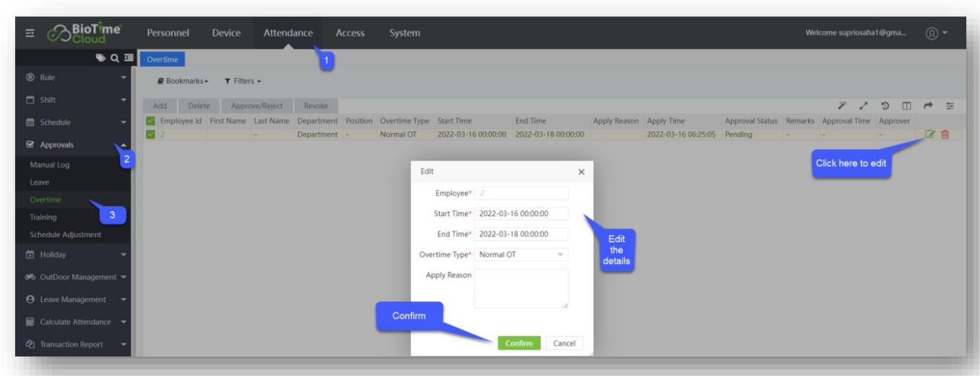Click the search magnifier icon in sidebar header
Image resolution: width=980 pixels, height=376 pixels.
tap(114, 59)
